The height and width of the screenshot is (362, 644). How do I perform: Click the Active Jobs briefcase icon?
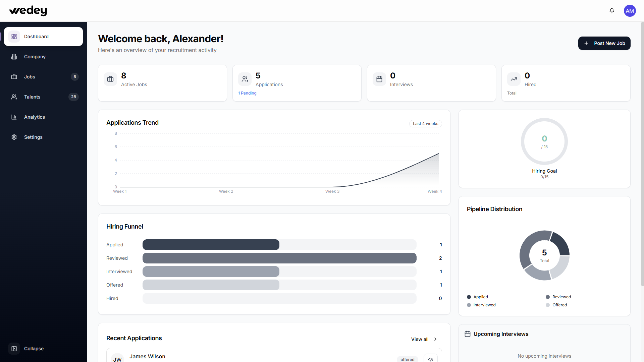[x=110, y=79]
